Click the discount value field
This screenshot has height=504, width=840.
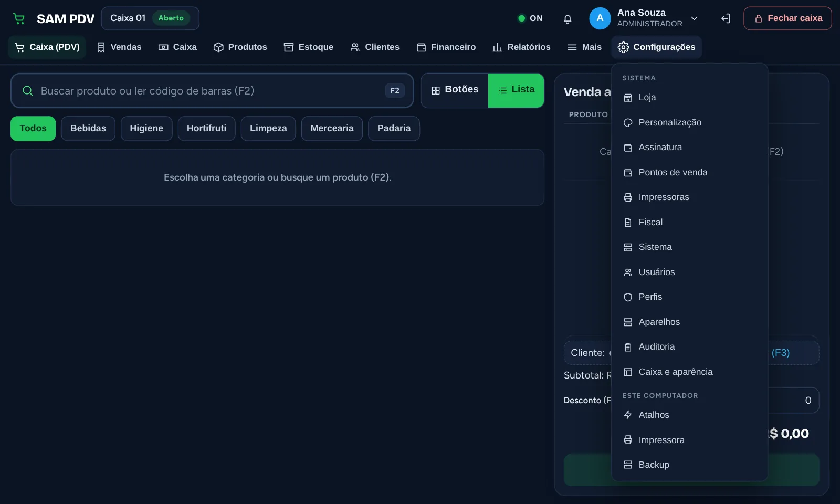click(793, 401)
